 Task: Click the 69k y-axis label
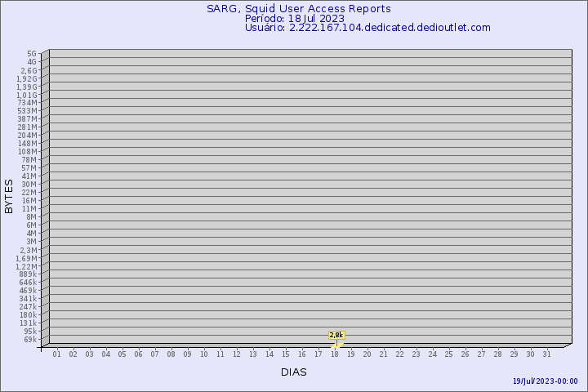coord(30,340)
